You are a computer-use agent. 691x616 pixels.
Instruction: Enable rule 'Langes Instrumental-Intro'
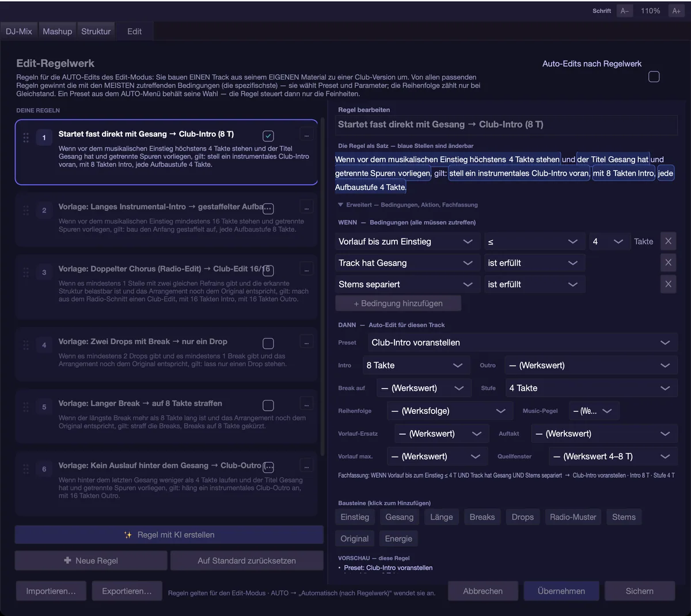pos(268,208)
